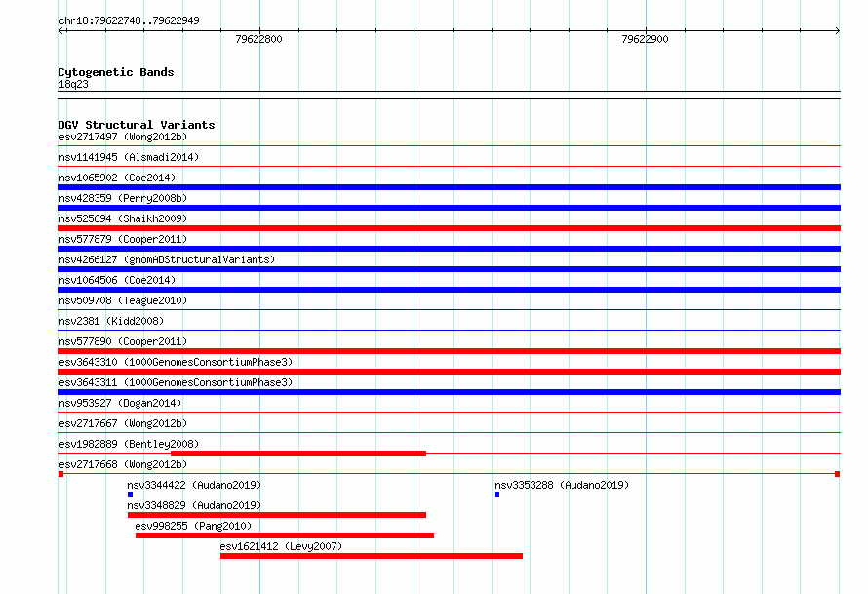Open variant nsv1141945 (Alsmadi2014)

pos(129,157)
